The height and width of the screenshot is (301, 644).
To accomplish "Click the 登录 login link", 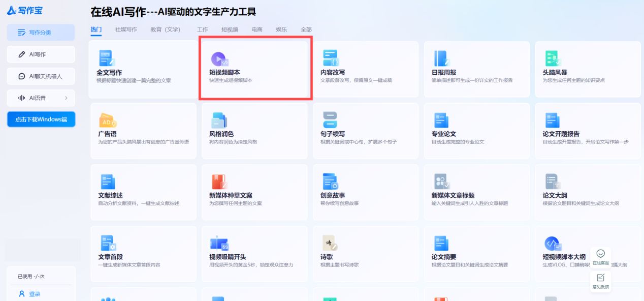I will [x=35, y=294].
